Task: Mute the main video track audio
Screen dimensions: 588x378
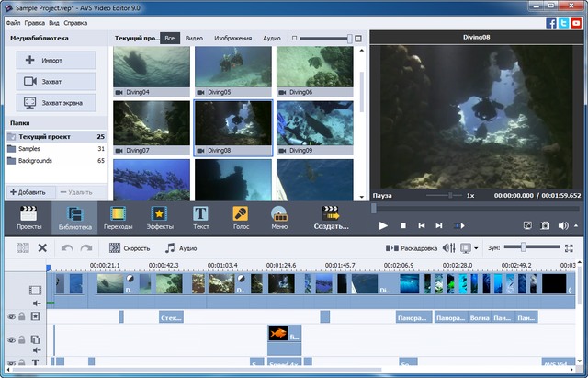Action: click(x=37, y=302)
